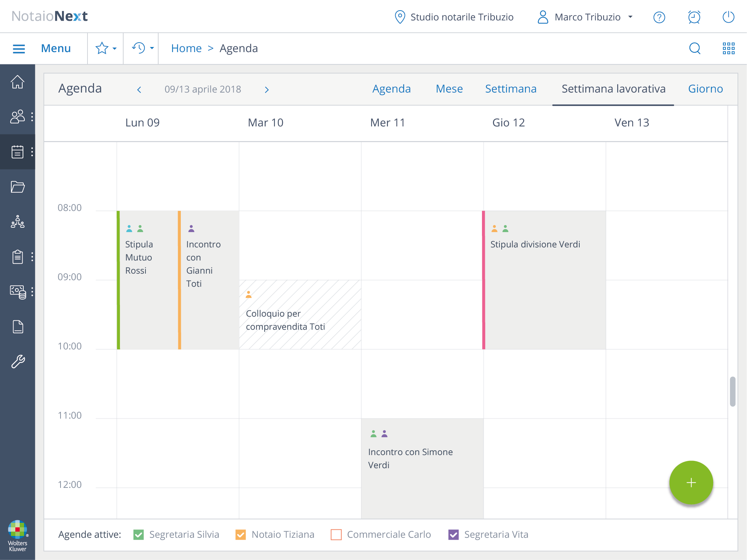Switch to the Mese view tab
This screenshot has width=747, height=560.
pyautogui.click(x=449, y=89)
